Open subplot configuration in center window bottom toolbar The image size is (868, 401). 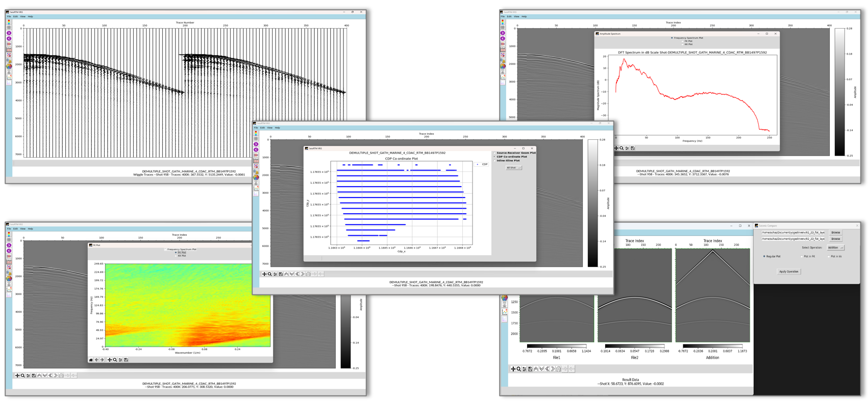click(x=275, y=274)
